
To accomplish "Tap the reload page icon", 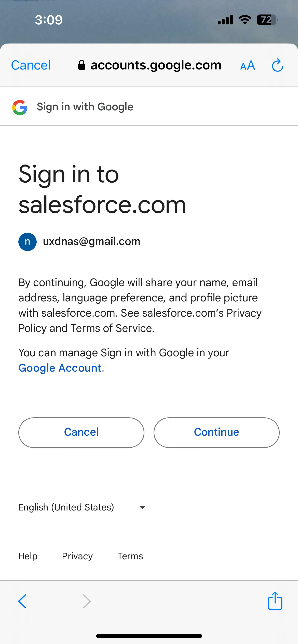I will coord(277,65).
